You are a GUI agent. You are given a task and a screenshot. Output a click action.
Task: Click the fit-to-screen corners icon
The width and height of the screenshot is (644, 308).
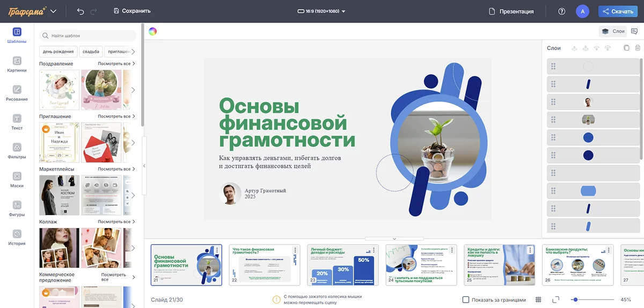click(x=556, y=299)
